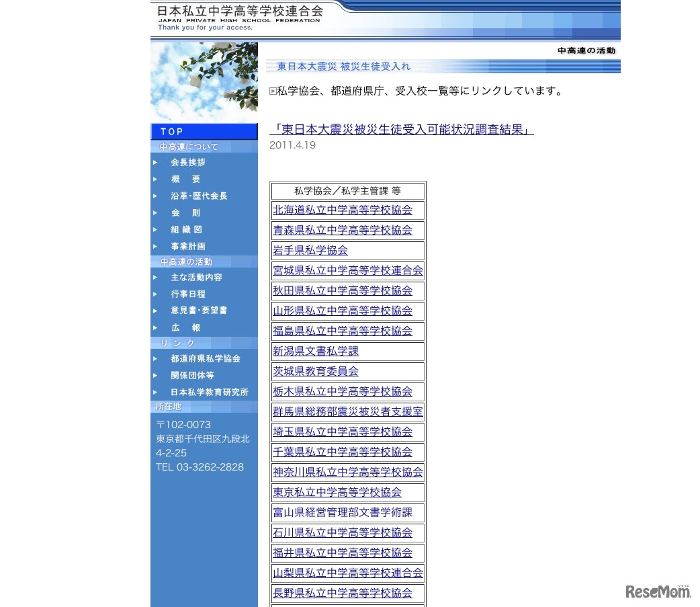Open 東京私立中学高等学校協会 link

337,492
